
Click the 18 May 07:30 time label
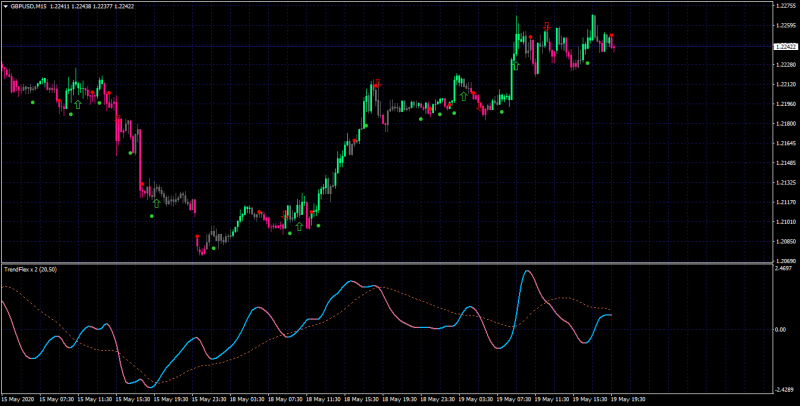click(286, 399)
